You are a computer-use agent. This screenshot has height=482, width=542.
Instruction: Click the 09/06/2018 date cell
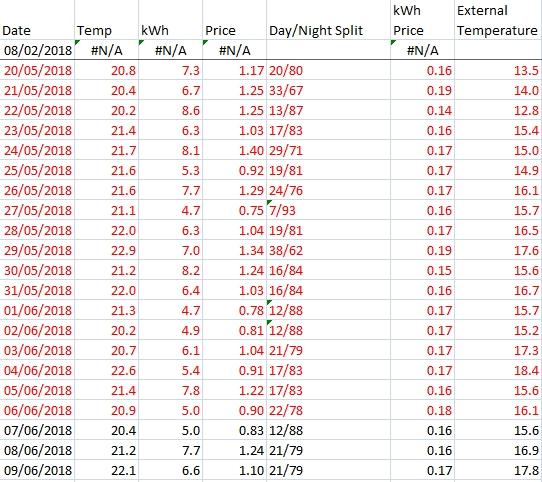pyautogui.click(x=37, y=470)
